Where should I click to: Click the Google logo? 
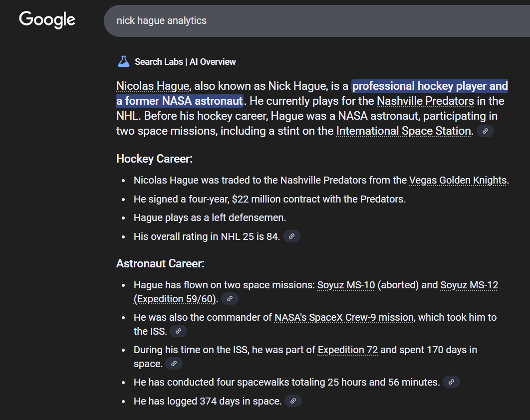pos(47,20)
